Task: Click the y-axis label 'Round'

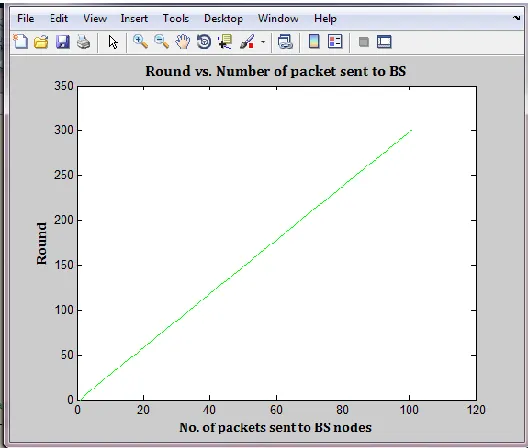Action: coord(42,243)
